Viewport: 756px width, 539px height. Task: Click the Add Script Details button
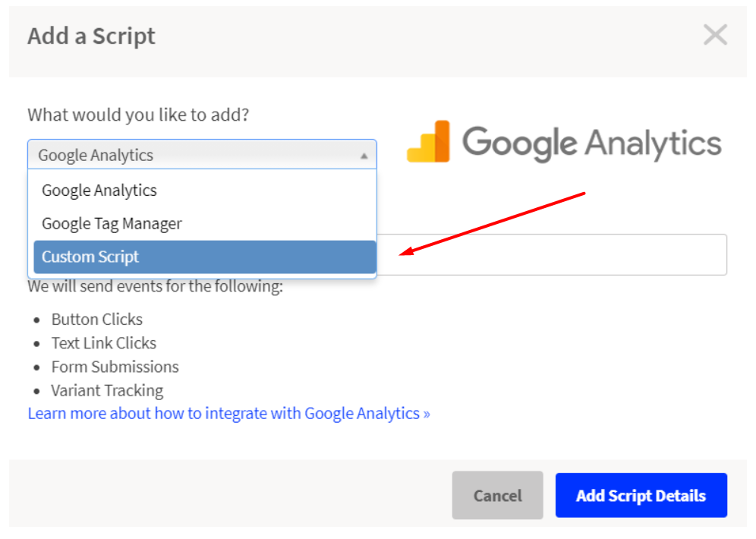[641, 495]
